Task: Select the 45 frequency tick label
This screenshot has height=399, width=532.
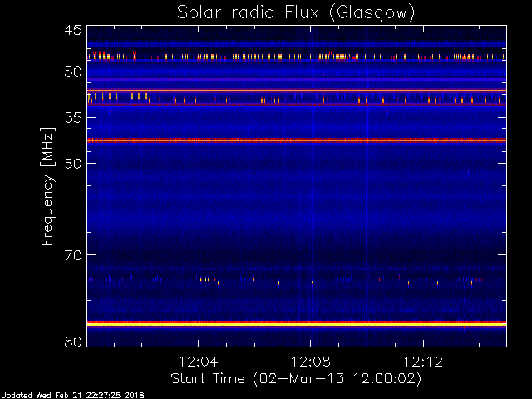Action: point(73,31)
